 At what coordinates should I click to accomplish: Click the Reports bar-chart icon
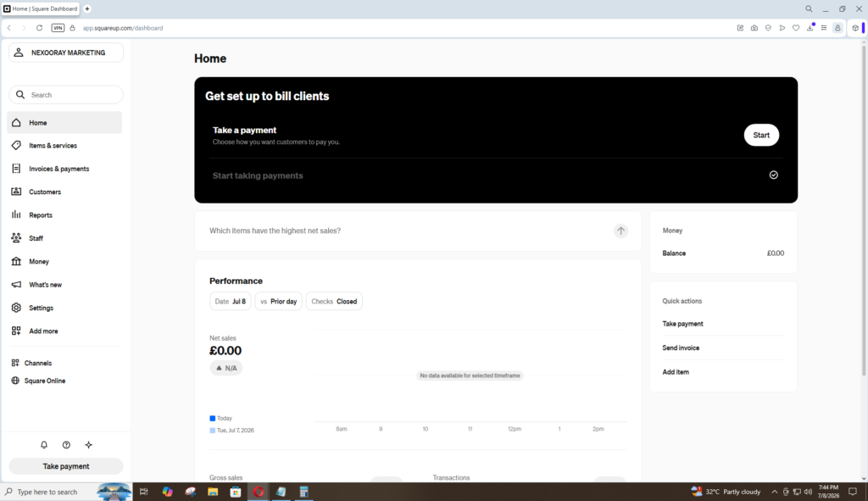16,214
